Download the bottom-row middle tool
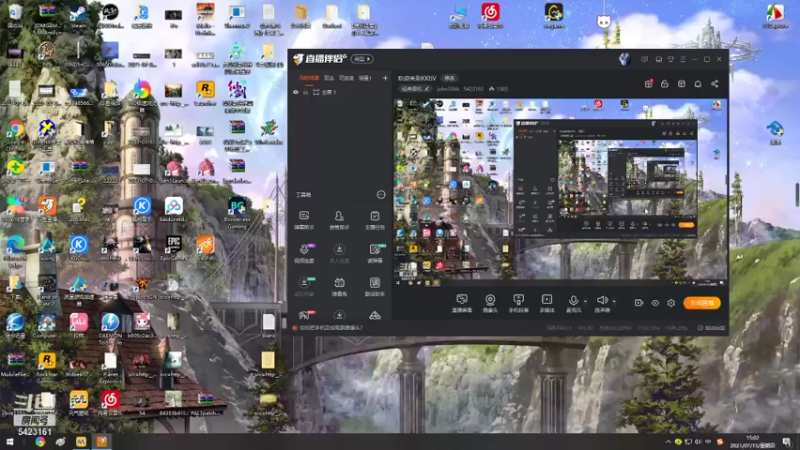 [339, 315]
